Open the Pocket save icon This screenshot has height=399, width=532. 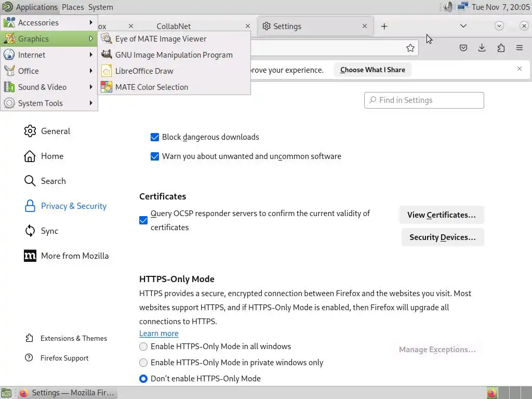(x=463, y=48)
